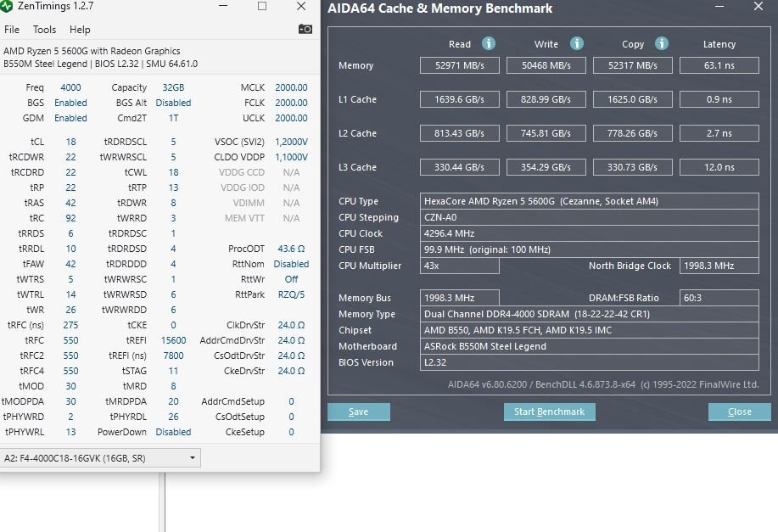The width and height of the screenshot is (778, 532).
Task: Click the MCLK value 2000.00
Action: click(x=291, y=87)
